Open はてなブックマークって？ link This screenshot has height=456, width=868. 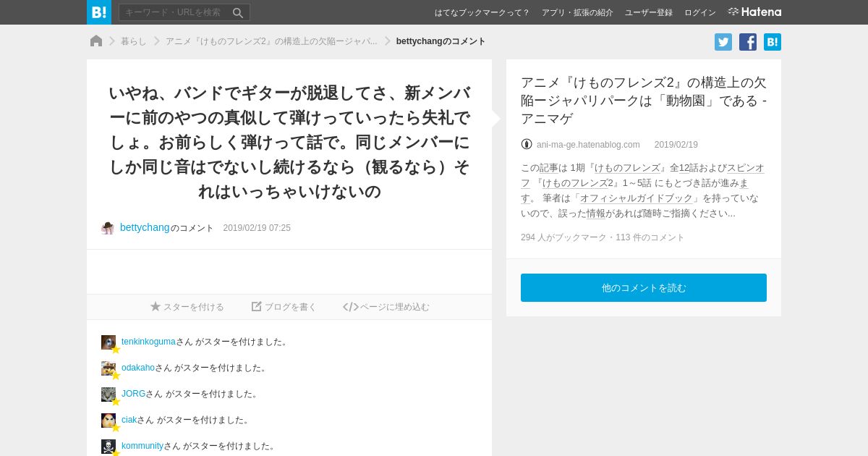point(482,12)
